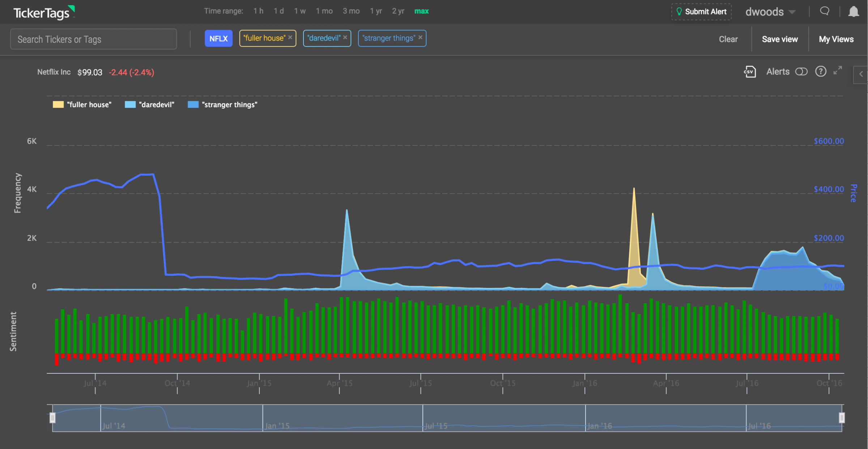Click Save view
Image resolution: width=868 pixels, height=449 pixels.
point(780,39)
